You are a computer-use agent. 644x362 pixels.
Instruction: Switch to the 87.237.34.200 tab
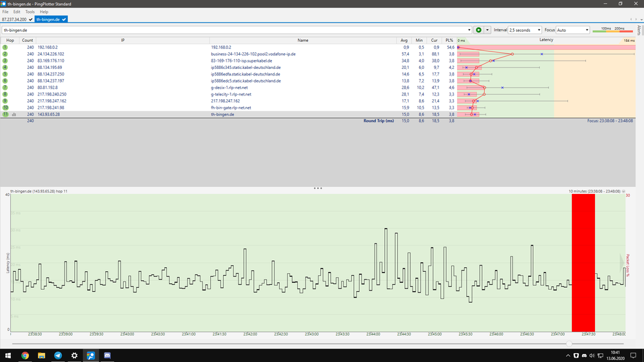(x=14, y=20)
